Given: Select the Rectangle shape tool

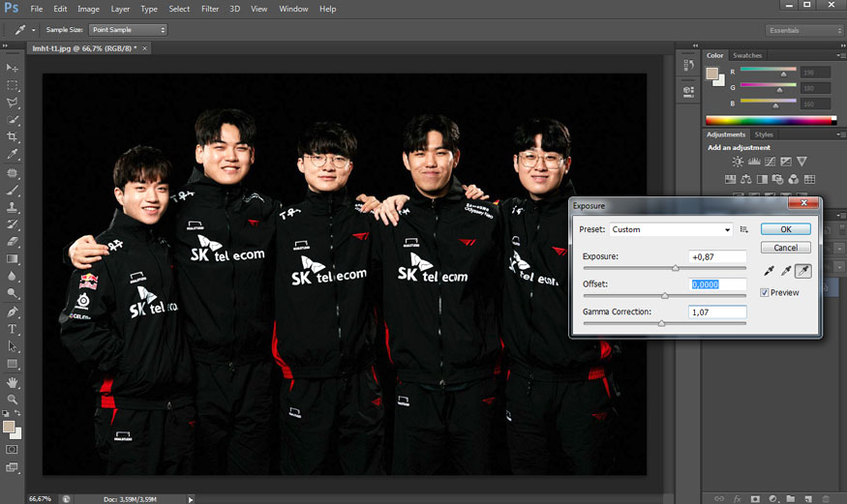Looking at the screenshot, I should (12, 364).
